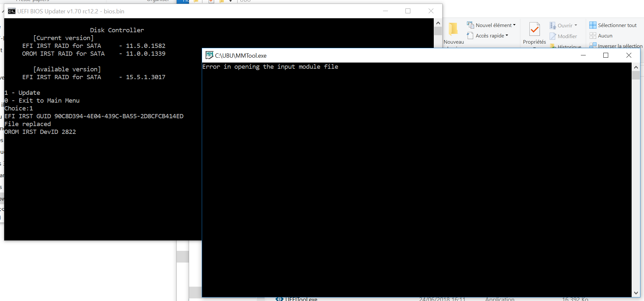This screenshot has height=301, width=644.
Task: Click the UBU console scrollbar up arrow
Action: pos(438,23)
